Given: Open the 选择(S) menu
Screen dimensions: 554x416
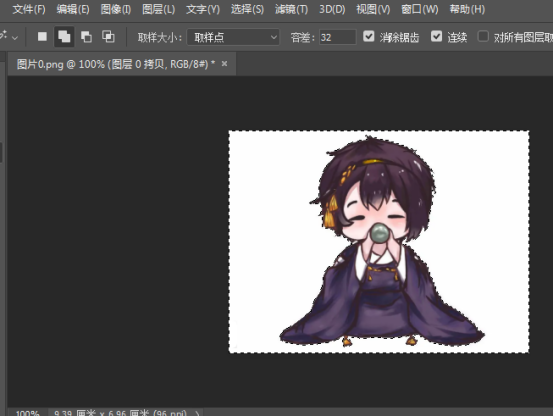Looking at the screenshot, I should [x=247, y=9].
